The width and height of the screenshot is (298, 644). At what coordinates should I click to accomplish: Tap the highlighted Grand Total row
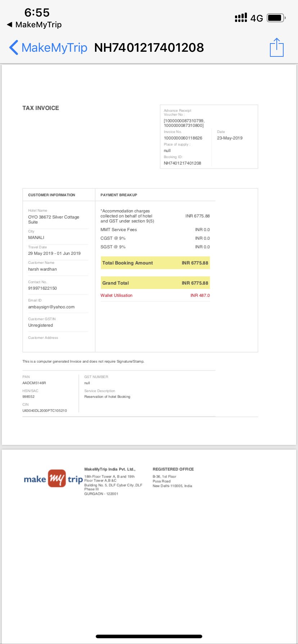(x=155, y=283)
